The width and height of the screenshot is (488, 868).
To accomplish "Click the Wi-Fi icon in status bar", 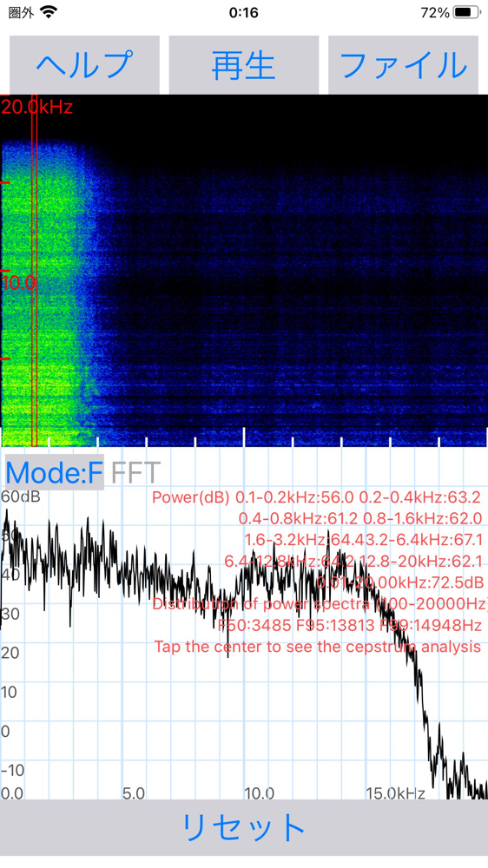I will 49,12.
